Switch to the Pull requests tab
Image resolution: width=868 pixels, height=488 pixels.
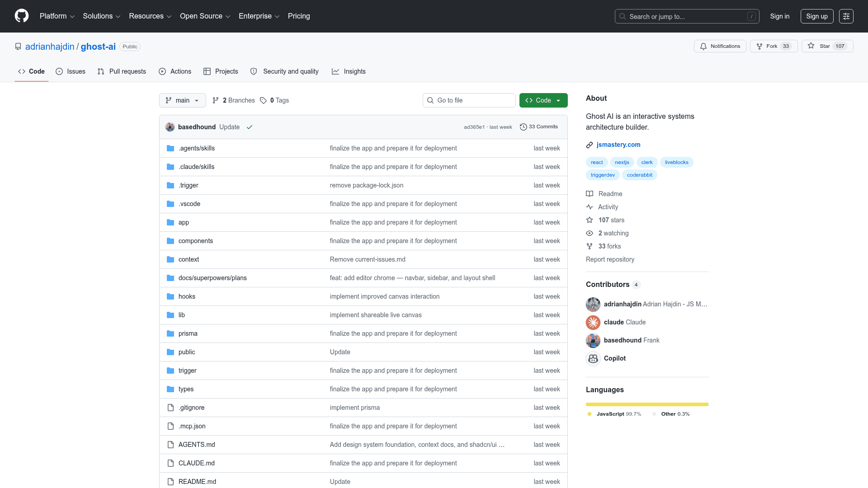pyautogui.click(x=122, y=71)
